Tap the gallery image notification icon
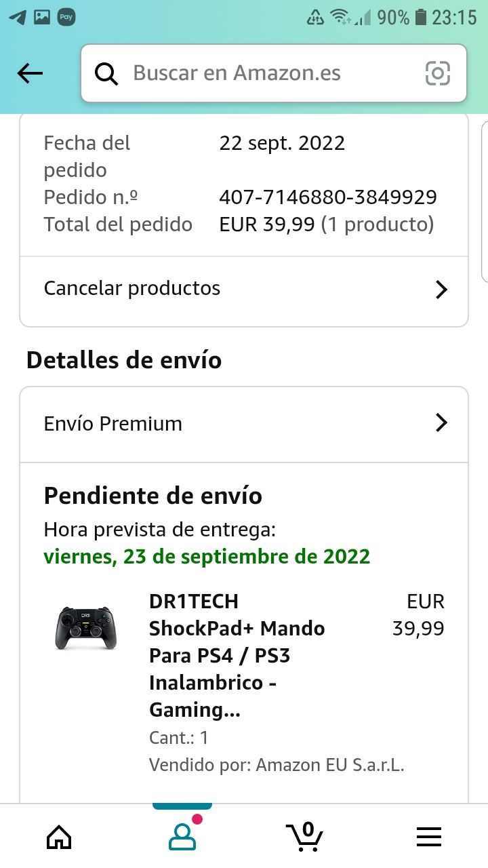The width and height of the screenshot is (488, 868). pyautogui.click(x=42, y=17)
